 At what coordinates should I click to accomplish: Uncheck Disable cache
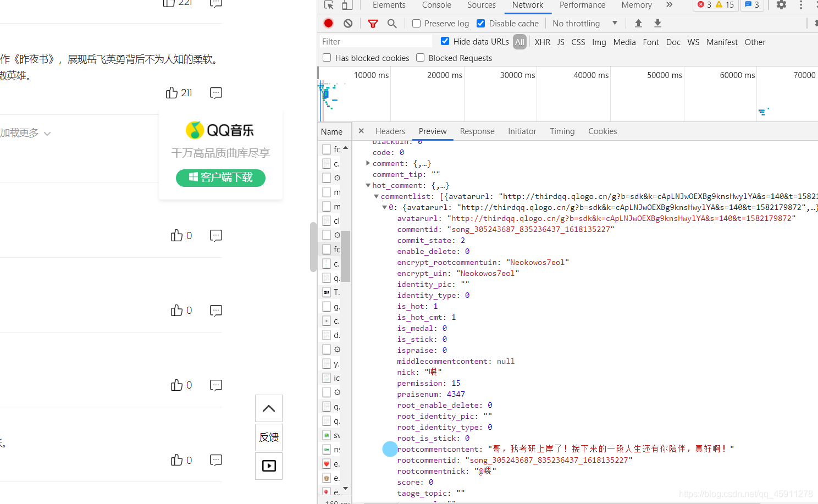pyautogui.click(x=480, y=24)
